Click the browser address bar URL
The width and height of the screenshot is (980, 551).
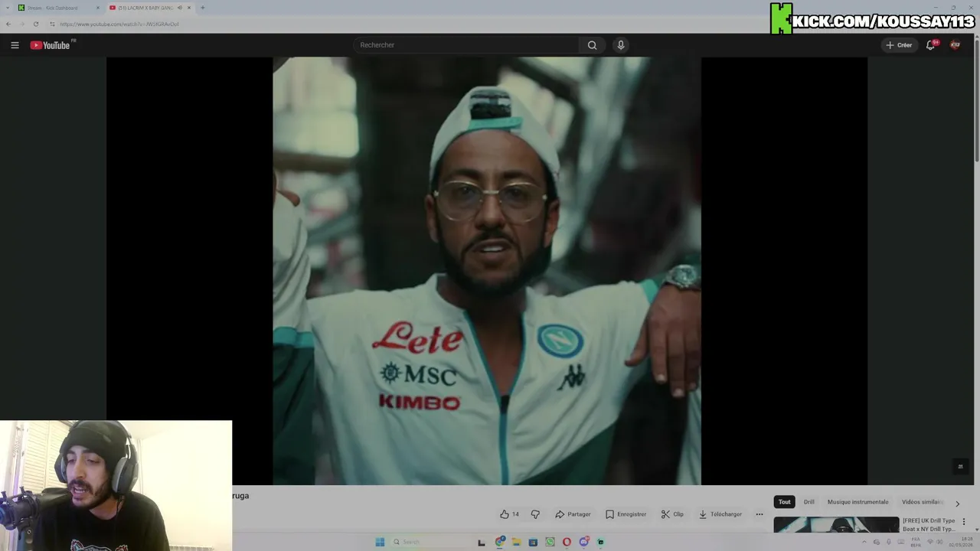click(119, 24)
